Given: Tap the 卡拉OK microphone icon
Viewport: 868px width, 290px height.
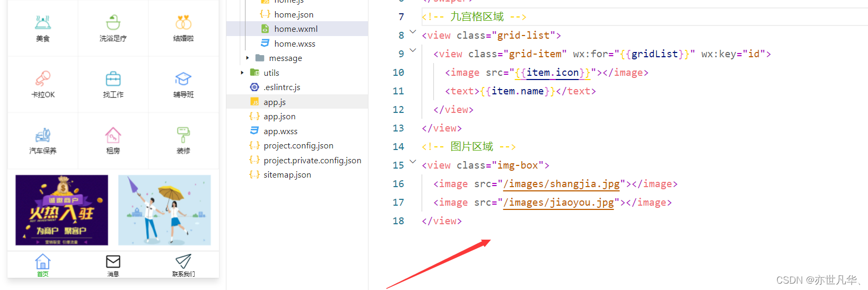Looking at the screenshot, I should [43, 78].
